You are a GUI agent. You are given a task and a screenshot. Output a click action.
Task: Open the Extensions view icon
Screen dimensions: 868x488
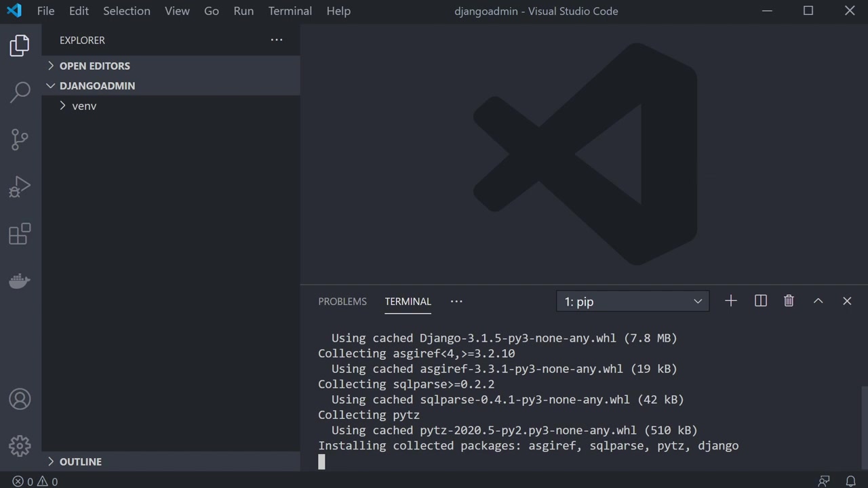(x=20, y=234)
